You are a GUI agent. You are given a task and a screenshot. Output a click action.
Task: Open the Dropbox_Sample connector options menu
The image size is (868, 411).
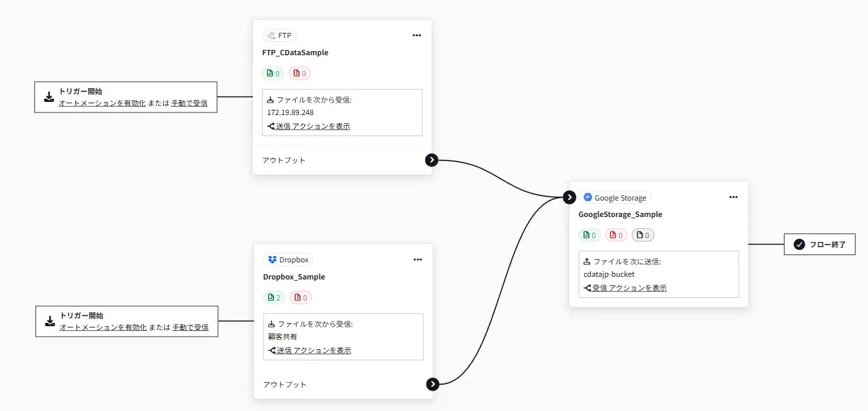(418, 260)
